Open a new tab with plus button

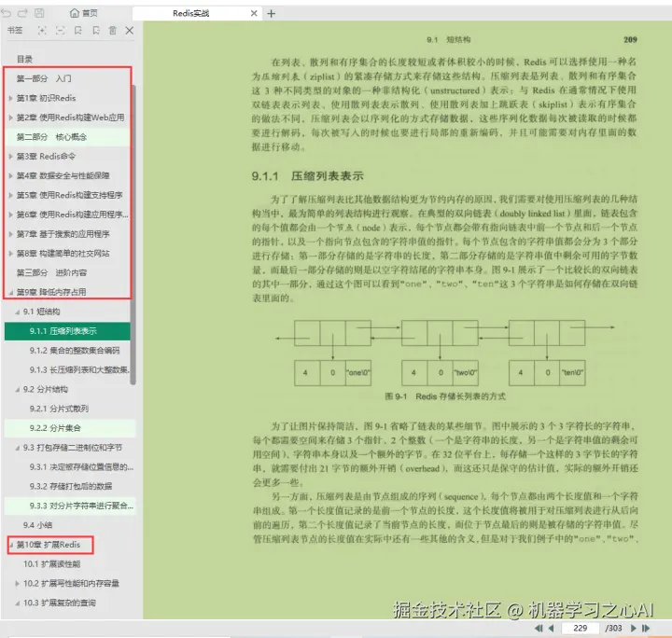[x=271, y=13]
